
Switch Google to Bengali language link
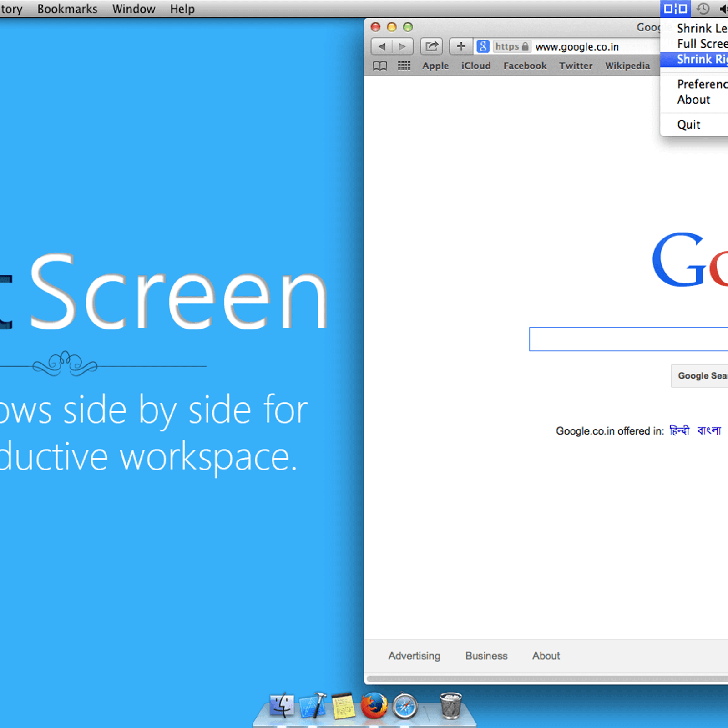pos(709,430)
